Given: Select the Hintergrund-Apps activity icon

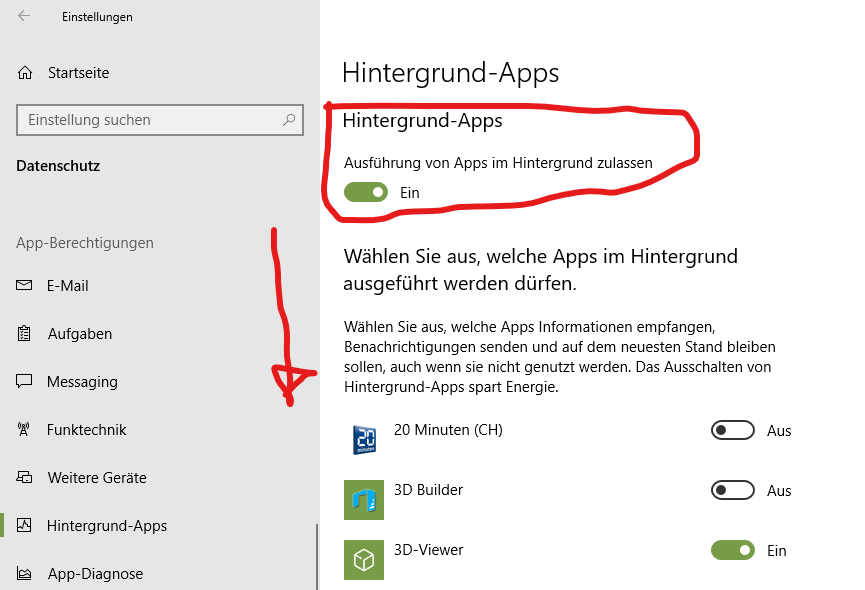Looking at the screenshot, I should coord(24,525).
